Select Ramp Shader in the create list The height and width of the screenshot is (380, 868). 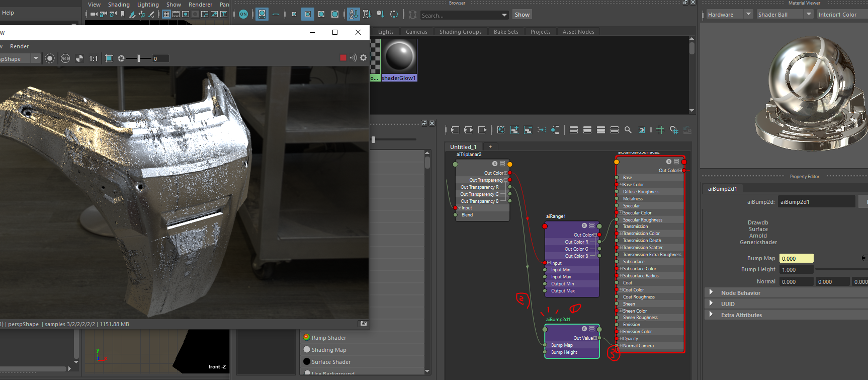[329, 338]
